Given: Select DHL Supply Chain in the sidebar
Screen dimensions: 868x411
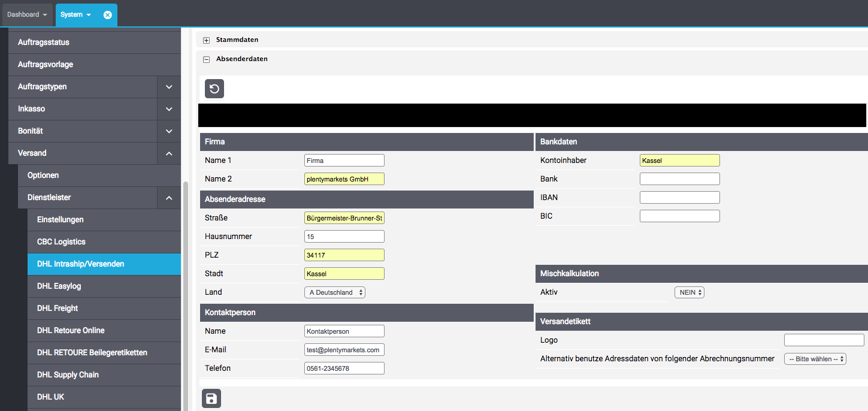Looking at the screenshot, I should click(x=104, y=375).
